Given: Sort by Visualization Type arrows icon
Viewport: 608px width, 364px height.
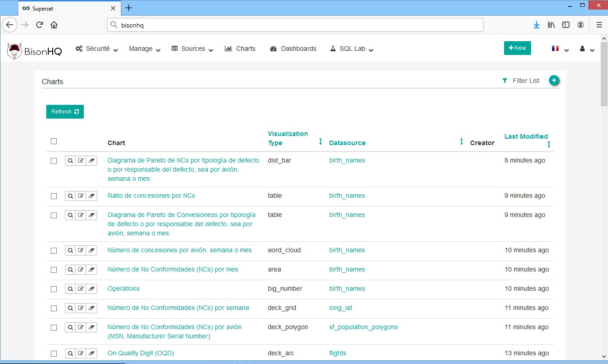Looking at the screenshot, I should [x=320, y=141].
